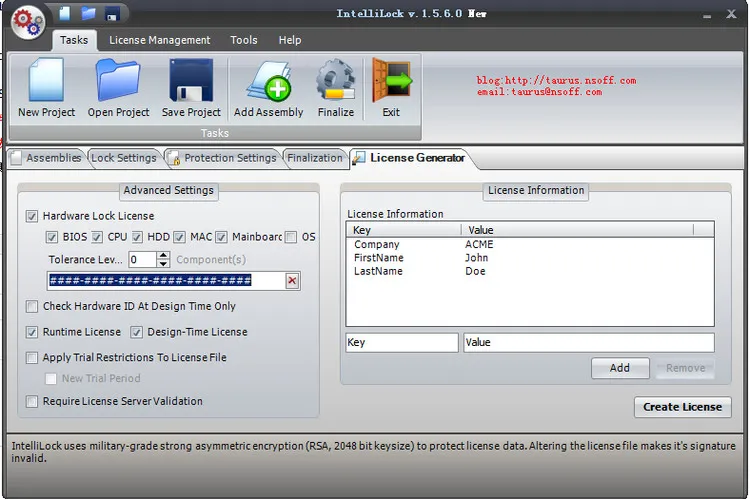Exit the application via the door icon
The image size is (750, 499).
391,88
